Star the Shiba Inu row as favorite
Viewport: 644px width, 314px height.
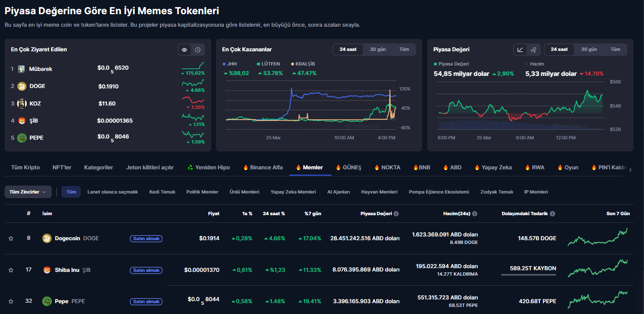click(11, 270)
